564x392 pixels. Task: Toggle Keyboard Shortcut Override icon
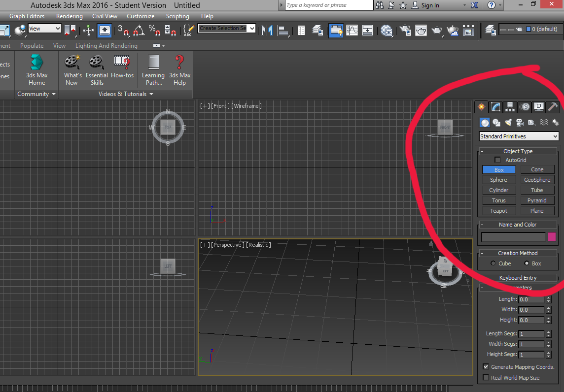105,31
